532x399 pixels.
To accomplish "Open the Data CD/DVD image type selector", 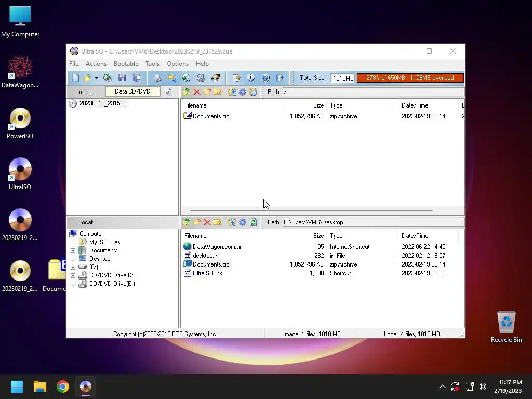I will pos(132,91).
